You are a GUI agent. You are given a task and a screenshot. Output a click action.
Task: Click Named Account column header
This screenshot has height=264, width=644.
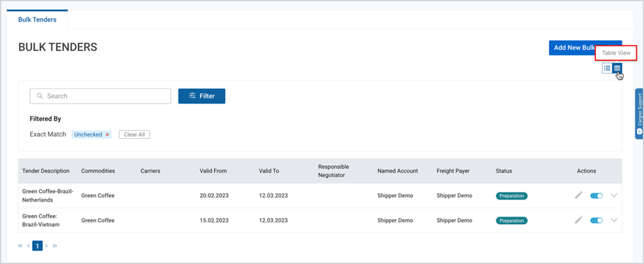(x=398, y=171)
